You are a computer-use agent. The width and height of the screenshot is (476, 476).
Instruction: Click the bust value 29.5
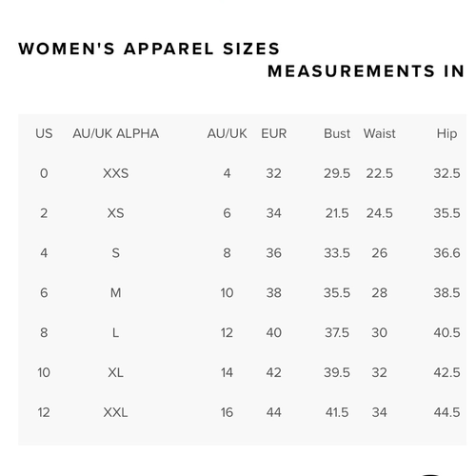(x=337, y=173)
